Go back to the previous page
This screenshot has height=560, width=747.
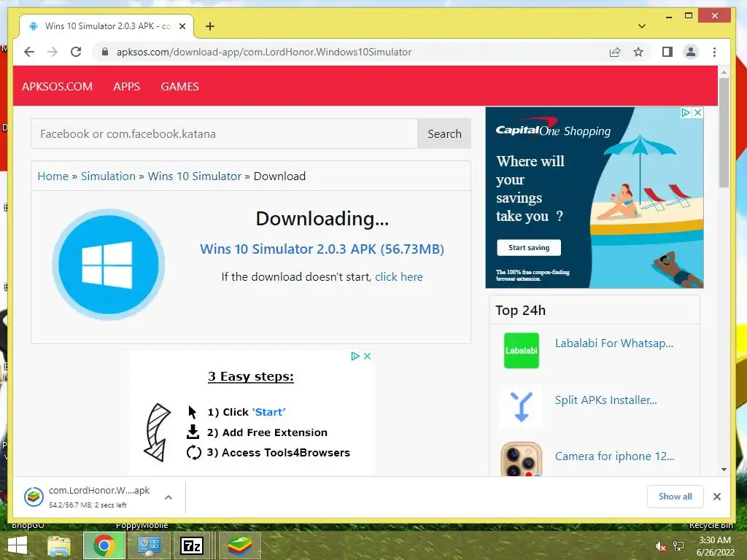pyautogui.click(x=29, y=52)
